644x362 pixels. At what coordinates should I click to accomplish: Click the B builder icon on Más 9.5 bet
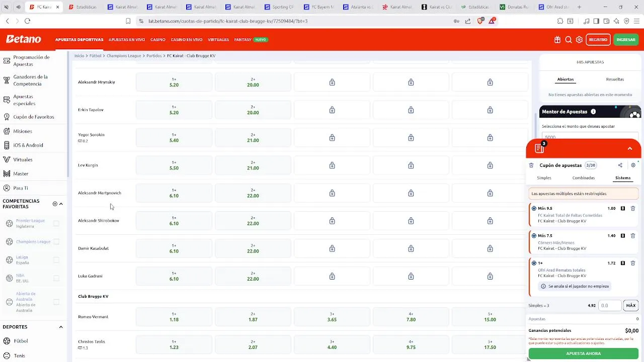coord(623,208)
